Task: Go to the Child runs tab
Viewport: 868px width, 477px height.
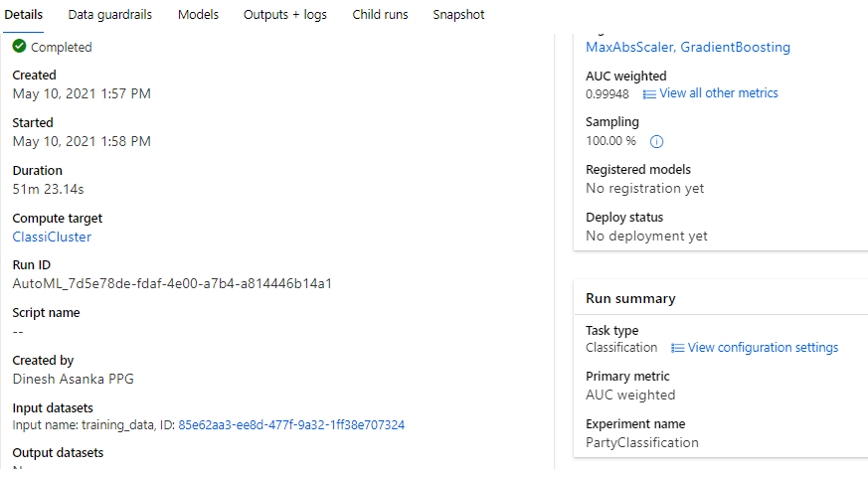Action: point(380,15)
